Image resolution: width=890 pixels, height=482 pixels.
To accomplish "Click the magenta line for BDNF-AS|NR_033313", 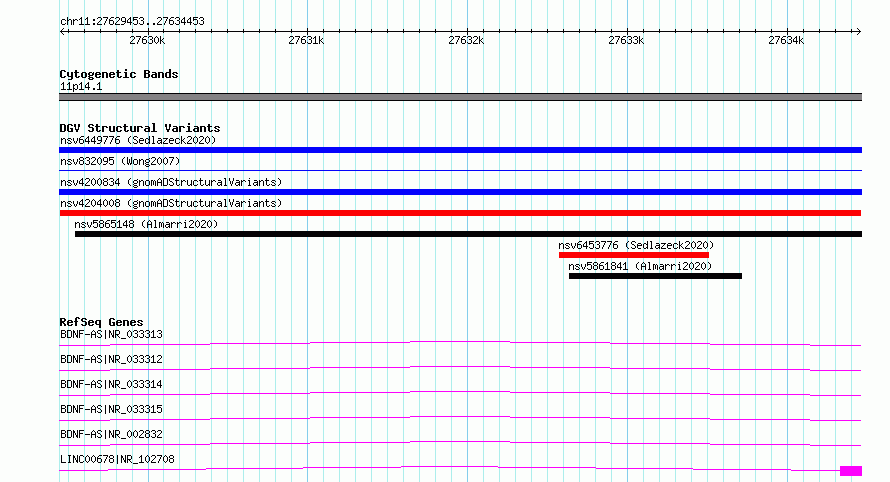I will point(460,343).
